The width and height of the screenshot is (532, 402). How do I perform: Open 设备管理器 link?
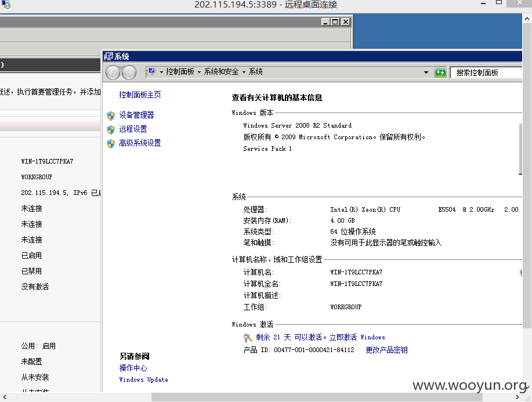click(x=136, y=115)
